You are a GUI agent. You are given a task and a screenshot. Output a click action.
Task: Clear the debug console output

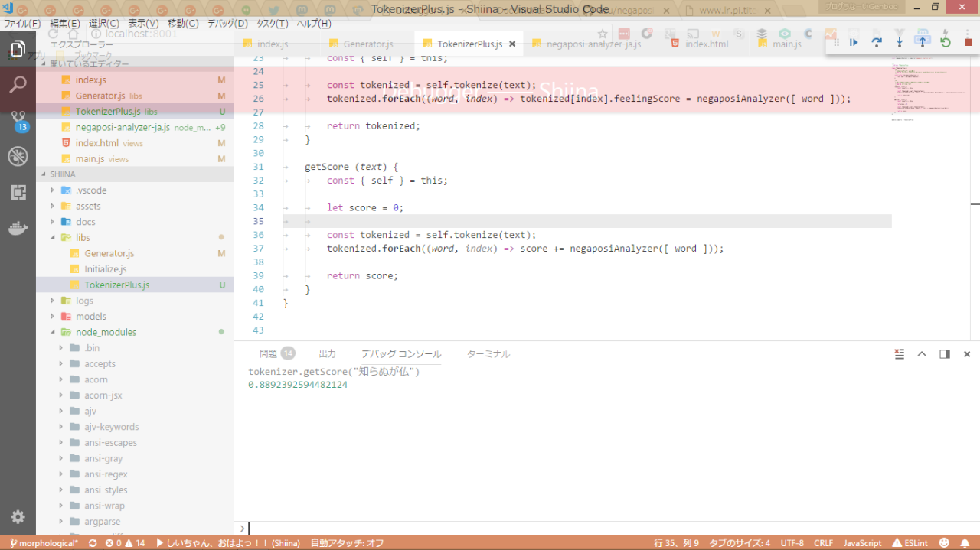[x=900, y=354]
